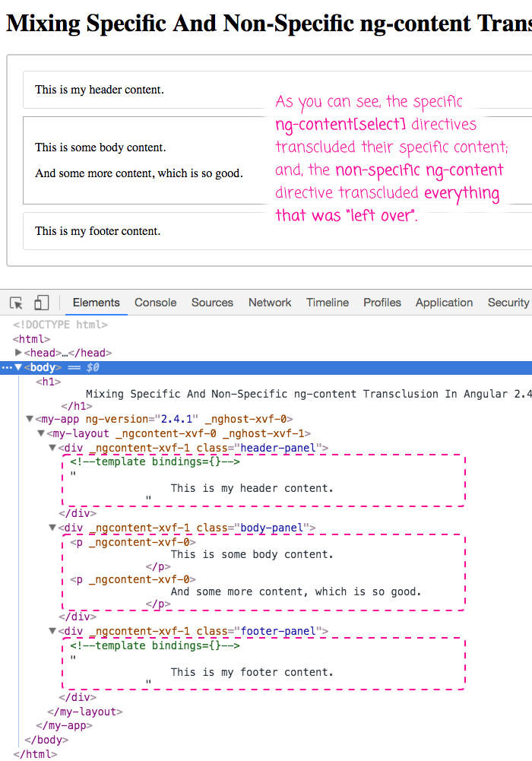This screenshot has width=532, height=761.
Task: Select the header-panel div row
Action: click(x=193, y=448)
